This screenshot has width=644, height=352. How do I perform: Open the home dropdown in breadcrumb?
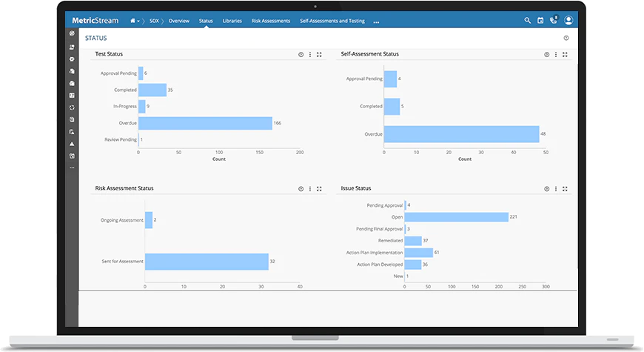(x=135, y=21)
